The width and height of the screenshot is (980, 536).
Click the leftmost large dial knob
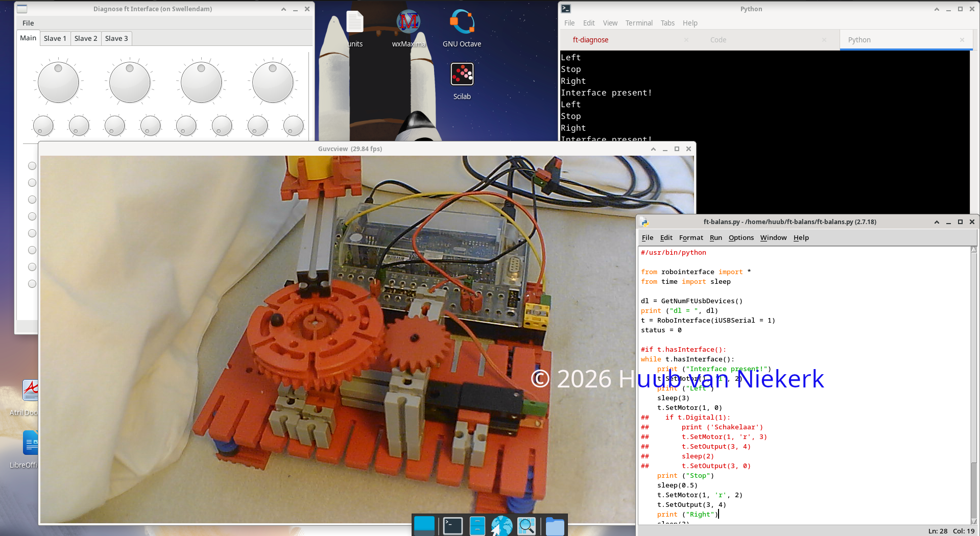[58, 82]
